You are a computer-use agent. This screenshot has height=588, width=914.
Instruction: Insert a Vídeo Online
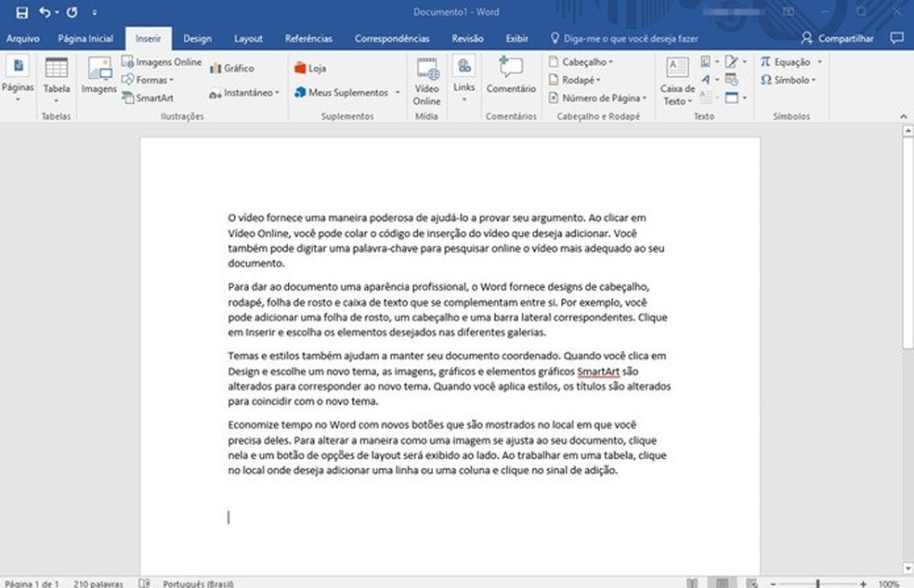[x=426, y=79]
